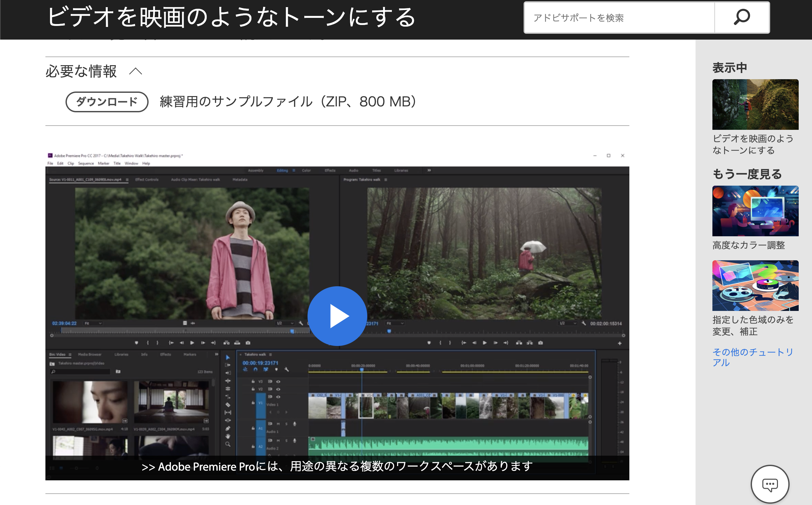Image resolution: width=812 pixels, height=505 pixels.
Task: Click the Source monitor scrub bar playhead
Action: (292, 331)
